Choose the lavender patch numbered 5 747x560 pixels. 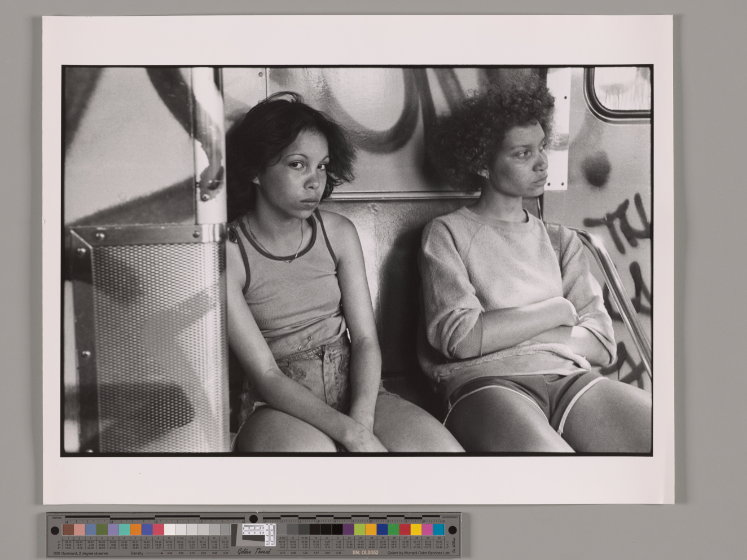point(113,530)
